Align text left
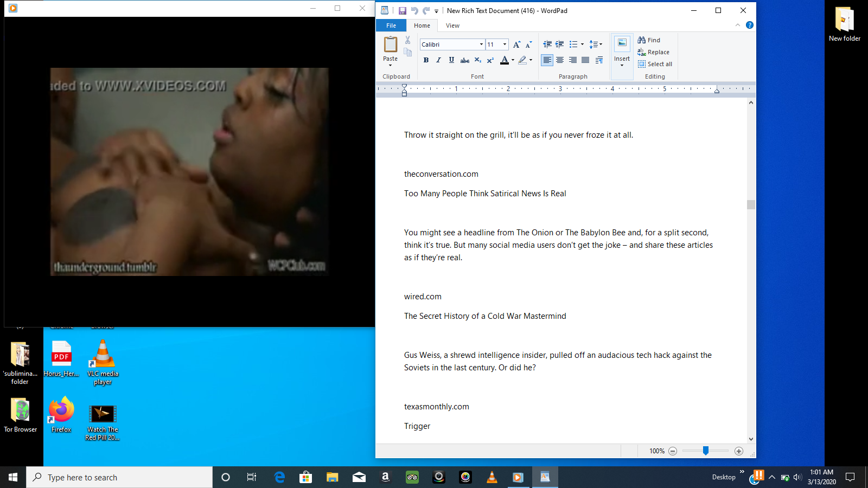Viewport: 868px width, 488px height. pos(547,60)
